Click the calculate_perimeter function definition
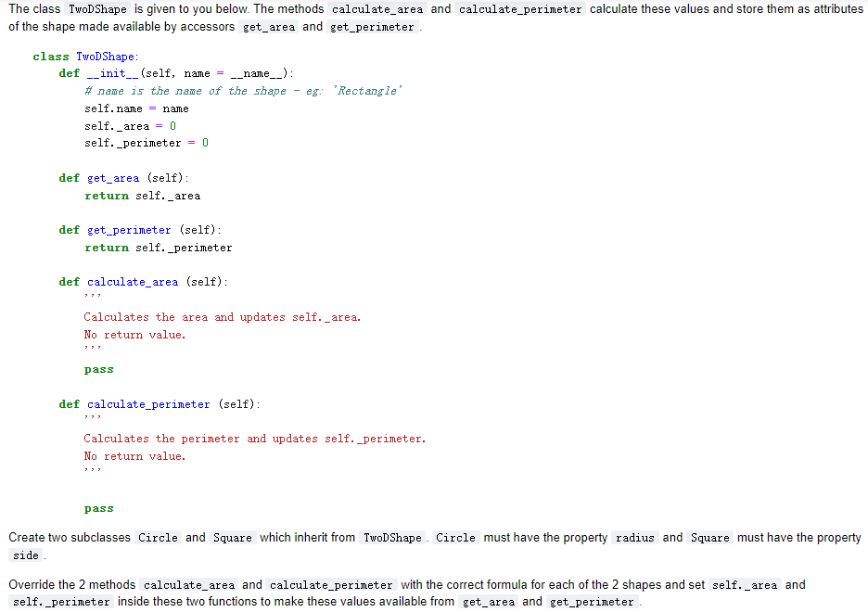868x612 pixels. (x=148, y=403)
